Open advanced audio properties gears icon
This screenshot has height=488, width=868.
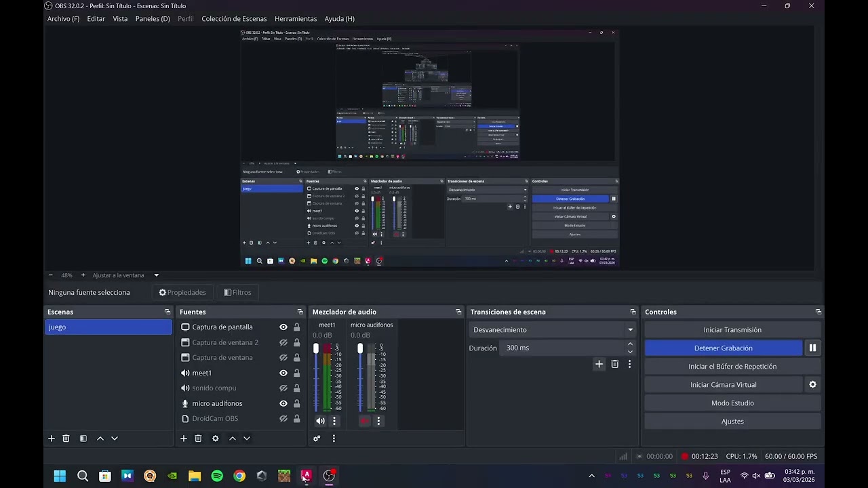316,439
